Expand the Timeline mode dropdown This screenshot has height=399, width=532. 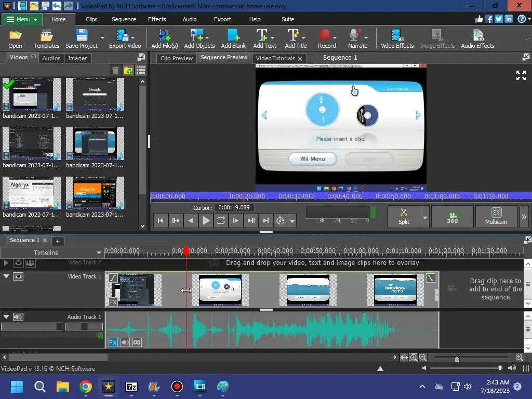(x=99, y=253)
